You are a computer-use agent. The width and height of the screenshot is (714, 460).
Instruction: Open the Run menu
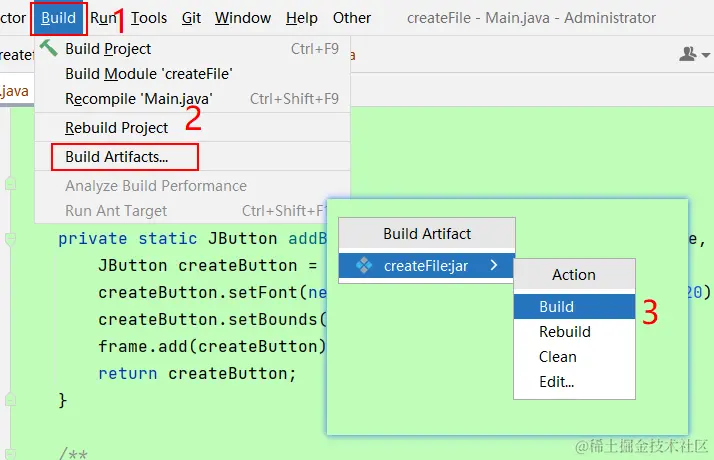click(x=103, y=18)
